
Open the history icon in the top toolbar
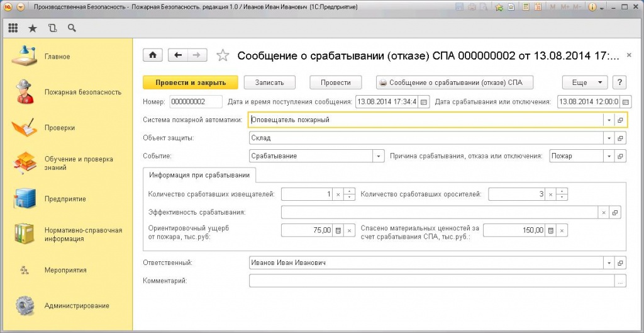click(x=52, y=28)
